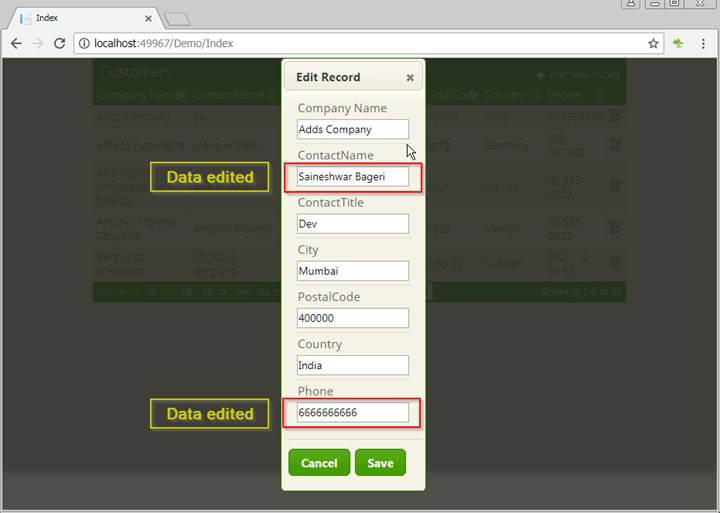Click the Antonio Moreno contact name cell
Image resolution: width=720 pixels, height=513 pixels.
[232, 228]
